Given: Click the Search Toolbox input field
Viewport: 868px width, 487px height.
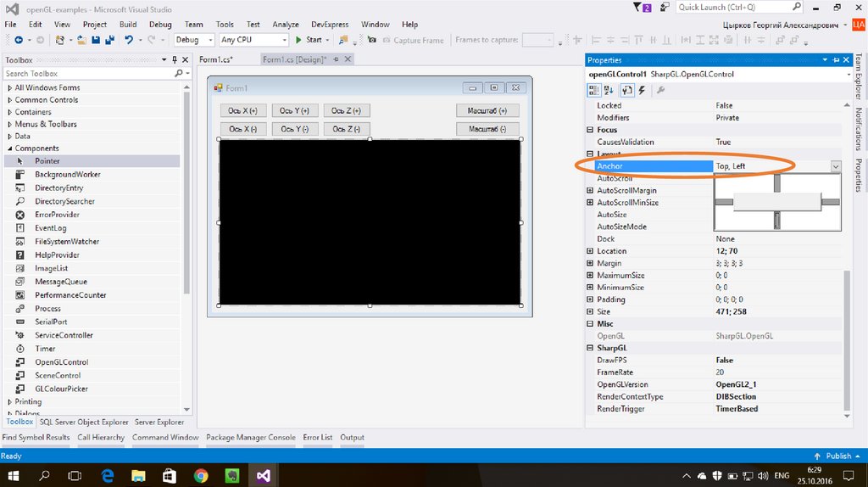Looking at the screenshot, I should [87, 74].
